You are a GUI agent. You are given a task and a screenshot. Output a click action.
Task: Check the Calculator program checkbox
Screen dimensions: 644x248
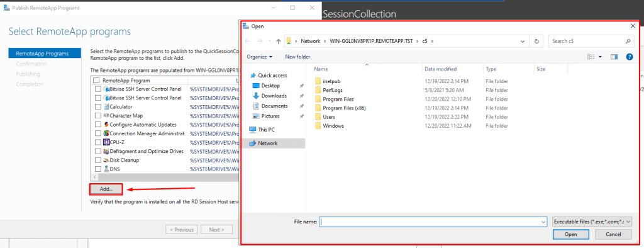tap(97, 106)
